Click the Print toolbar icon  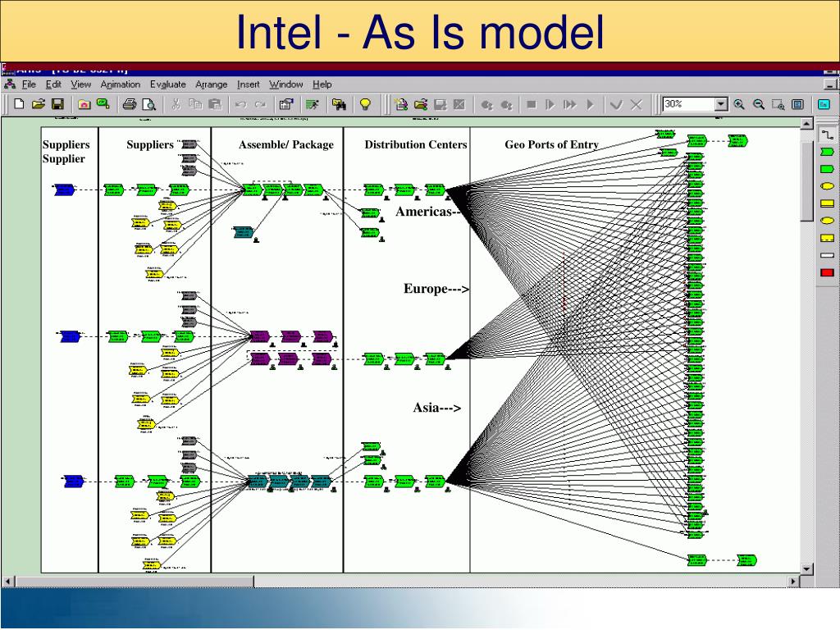pyautogui.click(x=129, y=104)
